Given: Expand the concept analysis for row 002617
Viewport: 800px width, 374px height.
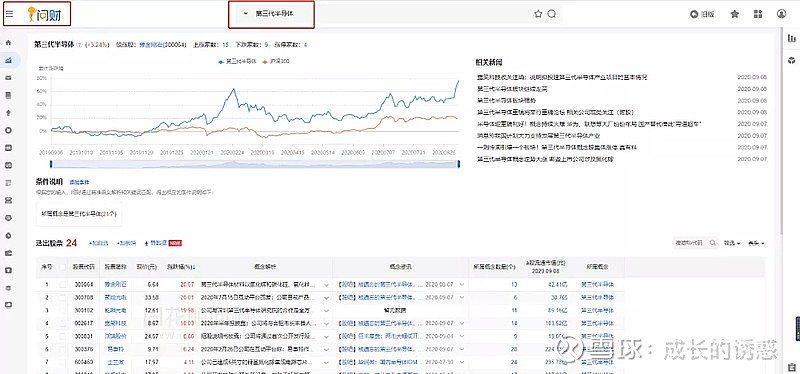Looking at the screenshot, I should point(327,324).
